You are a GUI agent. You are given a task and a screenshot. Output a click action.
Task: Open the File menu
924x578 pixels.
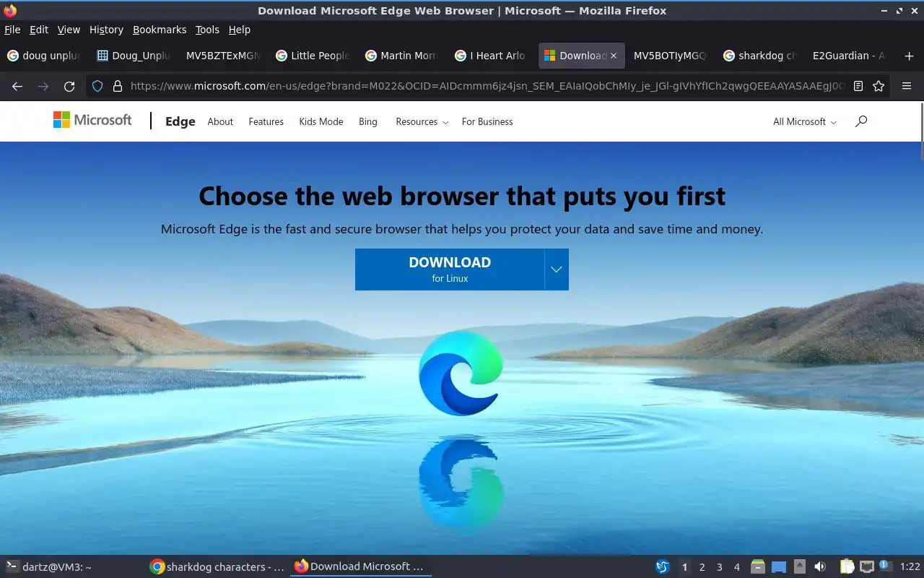12,30
